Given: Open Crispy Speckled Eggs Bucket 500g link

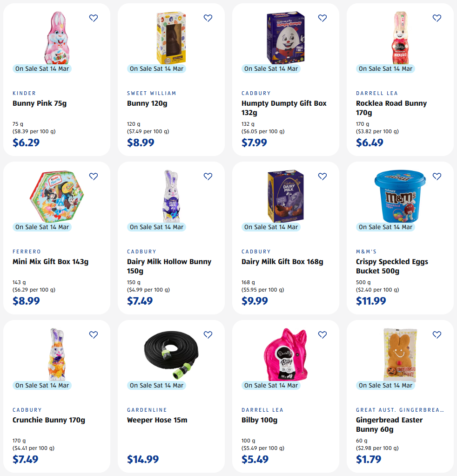Looking at the screenshot, I should (x=391, y=266).
